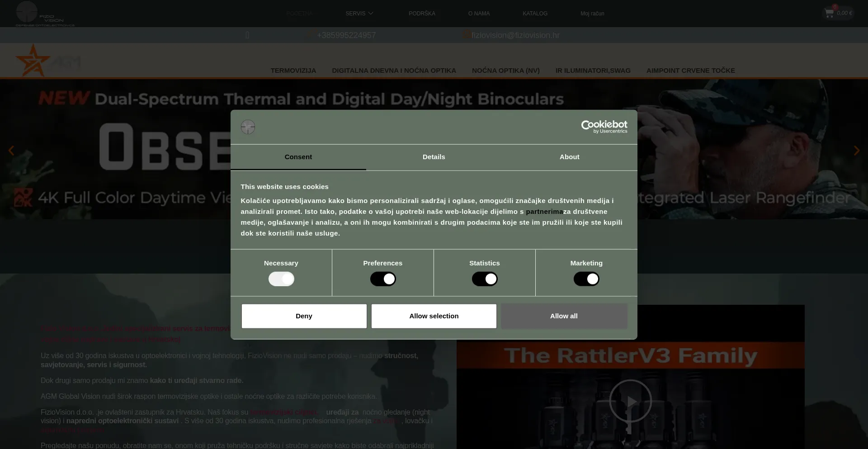Open the TERMOVIZIJA category menu

click(x=293, y=71)
